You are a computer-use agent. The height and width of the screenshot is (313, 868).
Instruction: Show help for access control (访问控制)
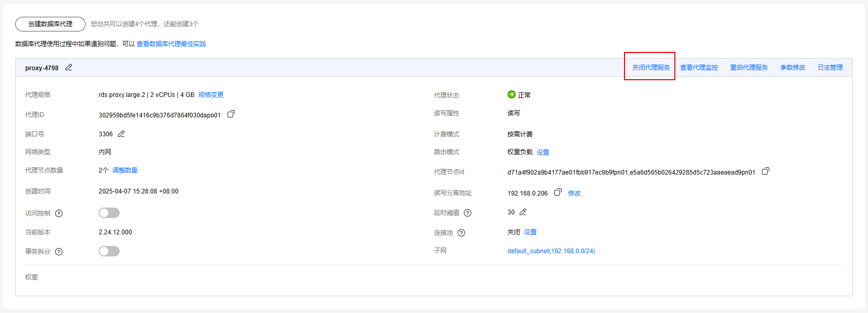tap(59, 213)
